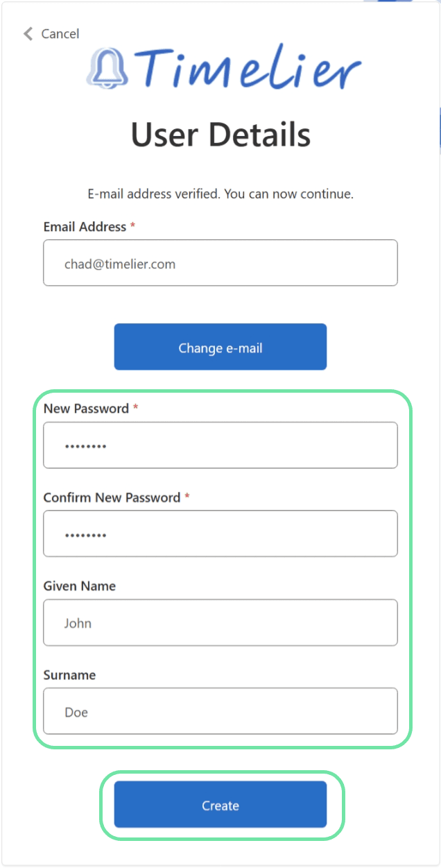
Task: Click the Given Name label
Action: coord(79,586)
